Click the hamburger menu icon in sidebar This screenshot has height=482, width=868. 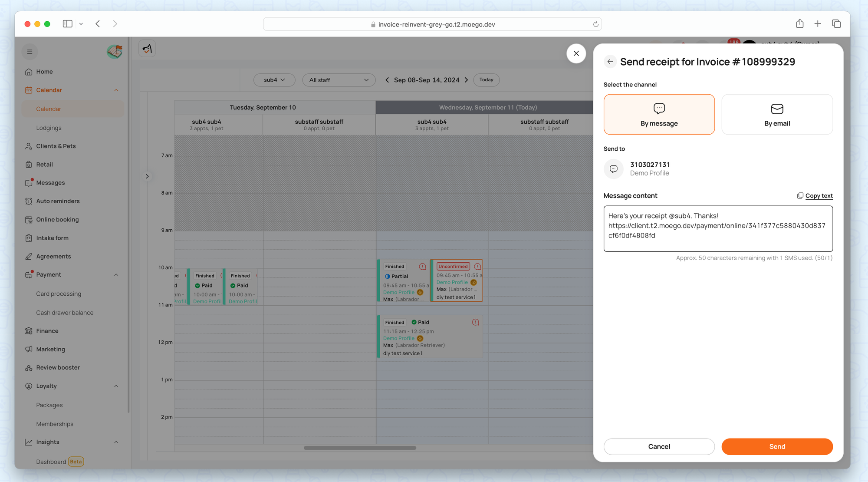click(x=30, y=52)
